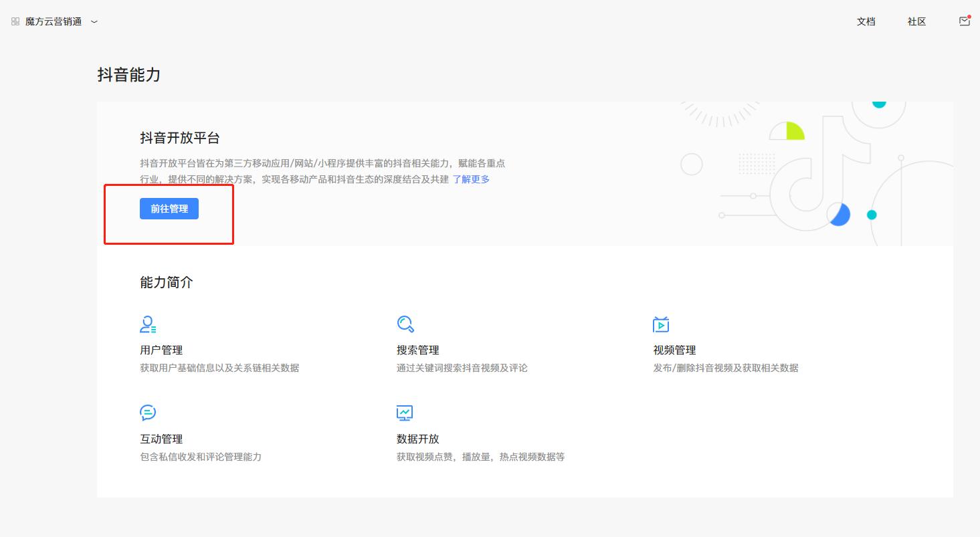The height and width of the screenshot is (537, 980).
Task: Click the Interaction Management chat bubble icon
Action: [x=148, y=413]
